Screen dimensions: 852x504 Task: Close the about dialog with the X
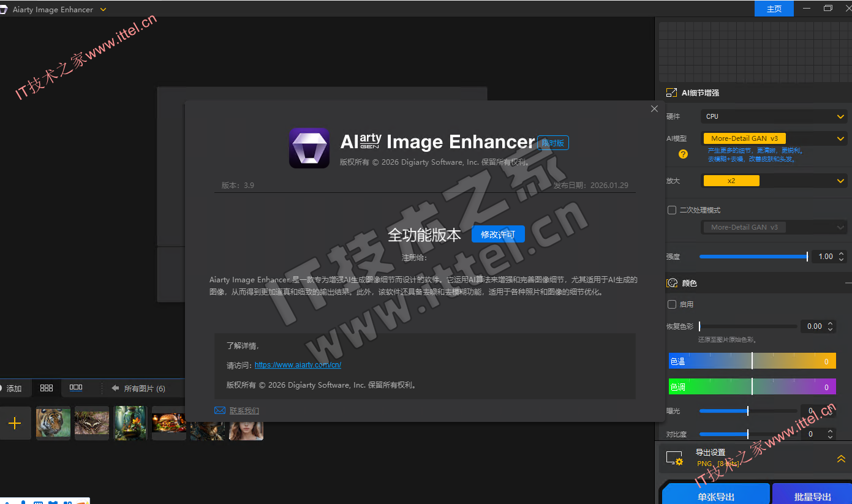654,109
